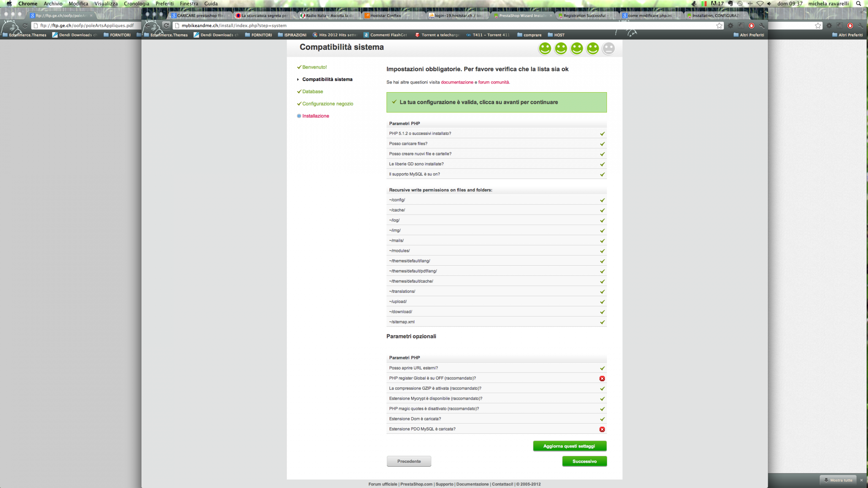Click the reload page icon
This screenshot has height=488, width=868.
[166, 25]
